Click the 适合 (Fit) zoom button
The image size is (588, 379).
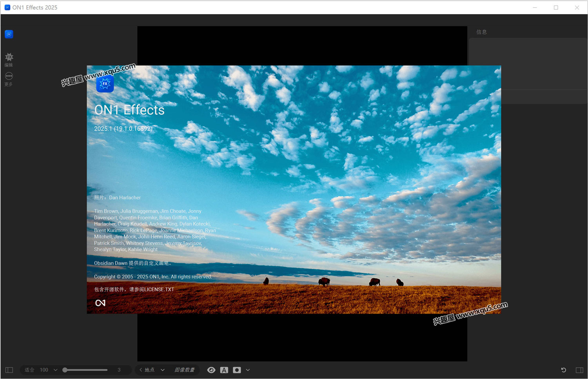29,370
